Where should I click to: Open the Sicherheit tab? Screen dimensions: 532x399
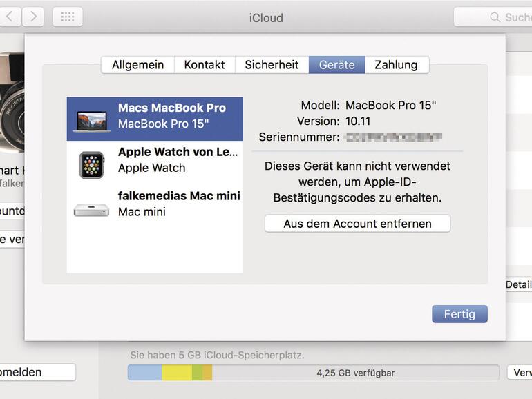tap(272, 65)
